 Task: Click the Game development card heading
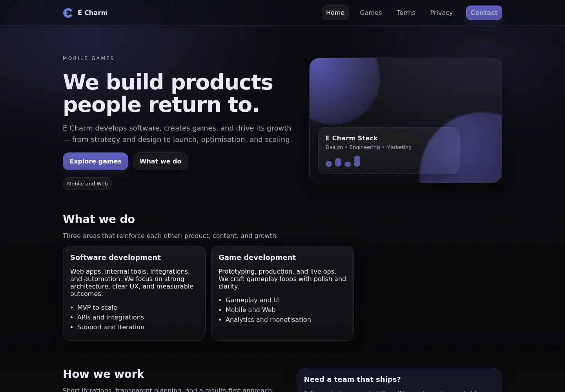[x=257, y=258]
